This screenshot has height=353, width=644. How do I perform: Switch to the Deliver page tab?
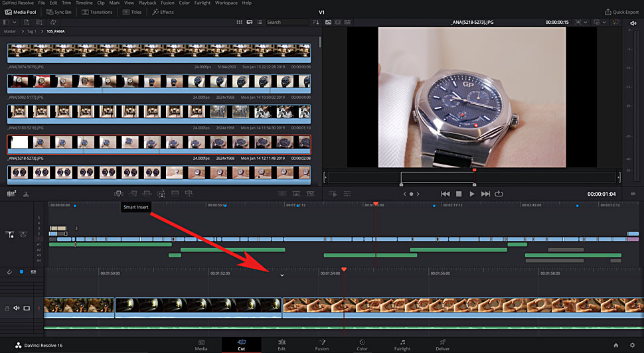[442, 345]
